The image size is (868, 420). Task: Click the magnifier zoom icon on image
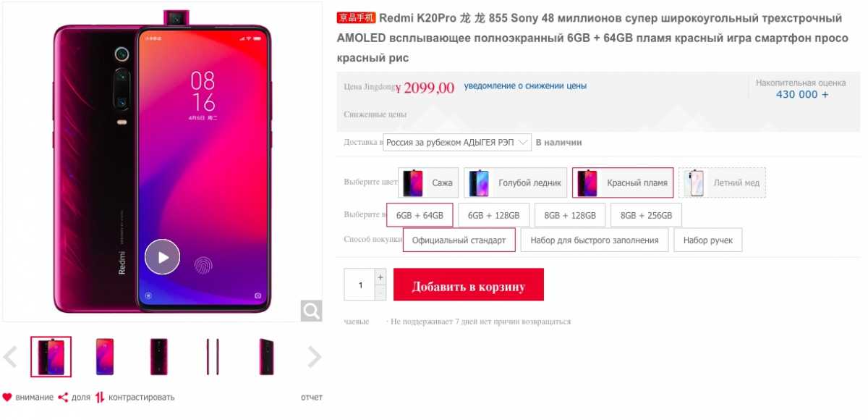click(311, 311)
